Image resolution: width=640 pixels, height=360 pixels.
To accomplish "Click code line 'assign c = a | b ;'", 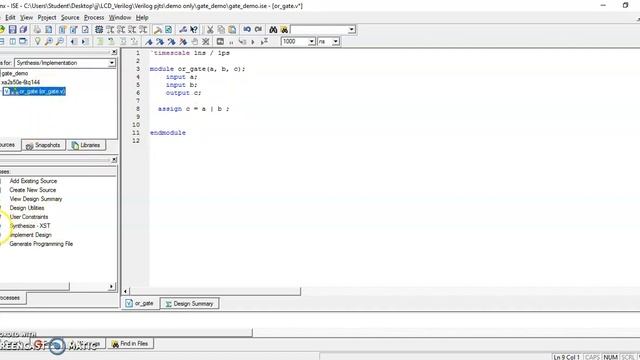I will [193, 109].
